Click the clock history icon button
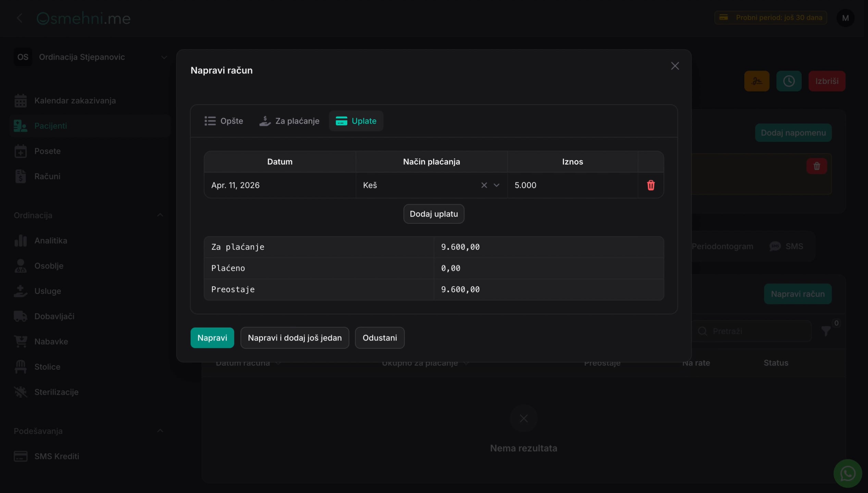 [x=789, y=81]
